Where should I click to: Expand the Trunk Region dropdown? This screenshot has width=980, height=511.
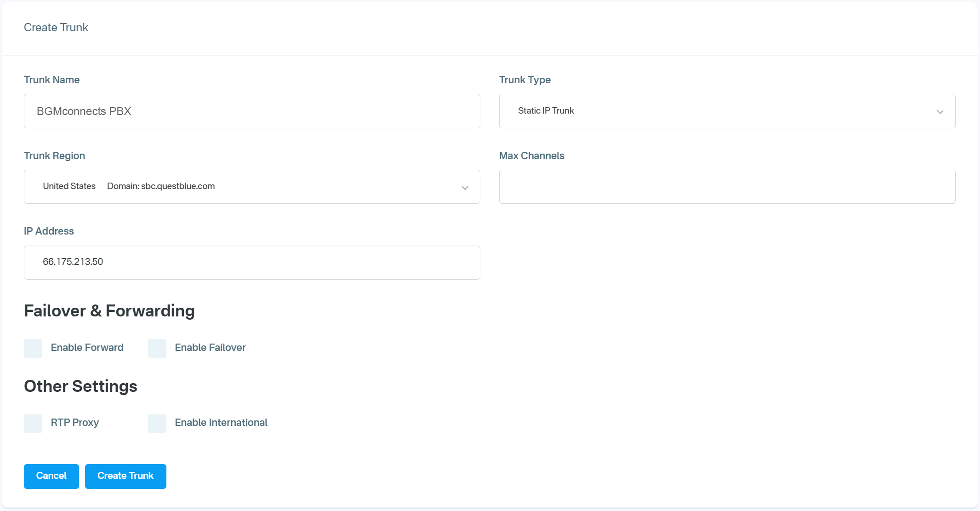[252, 187]
